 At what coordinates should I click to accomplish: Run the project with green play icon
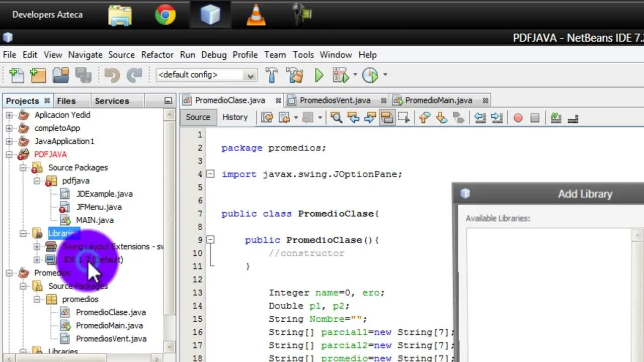319,75
